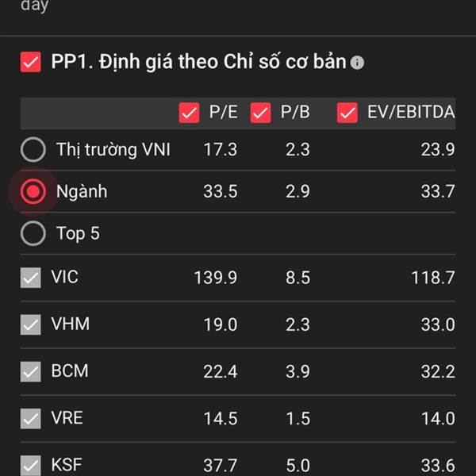Toggle the EV/EBITDA column checkbox

(x=347, y=113)
